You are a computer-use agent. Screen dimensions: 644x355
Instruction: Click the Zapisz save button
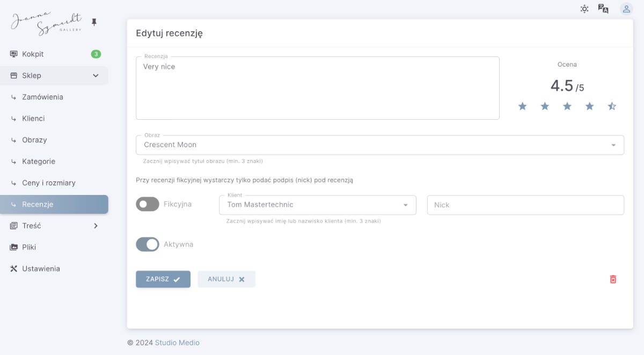[x=163, y=279]
